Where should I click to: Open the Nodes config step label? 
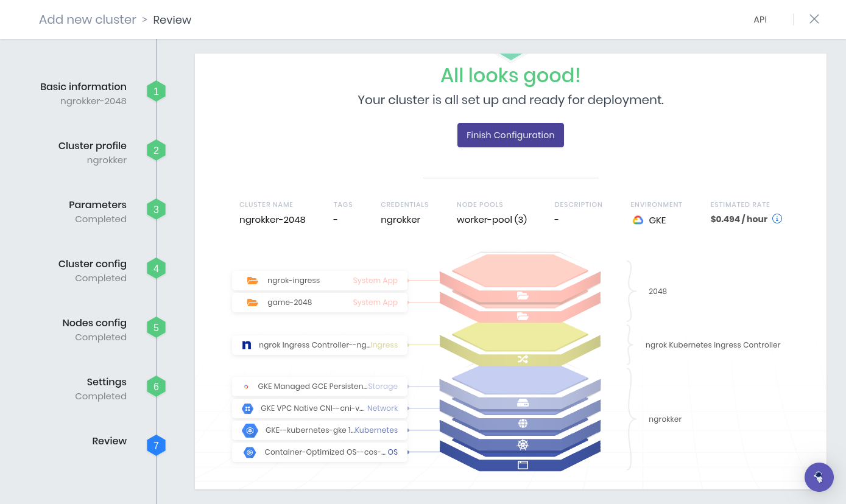pyautogui.click(x=94, y=323)
